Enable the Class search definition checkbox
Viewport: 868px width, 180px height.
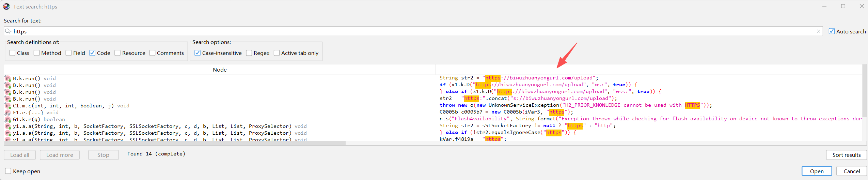coord(12,53)
